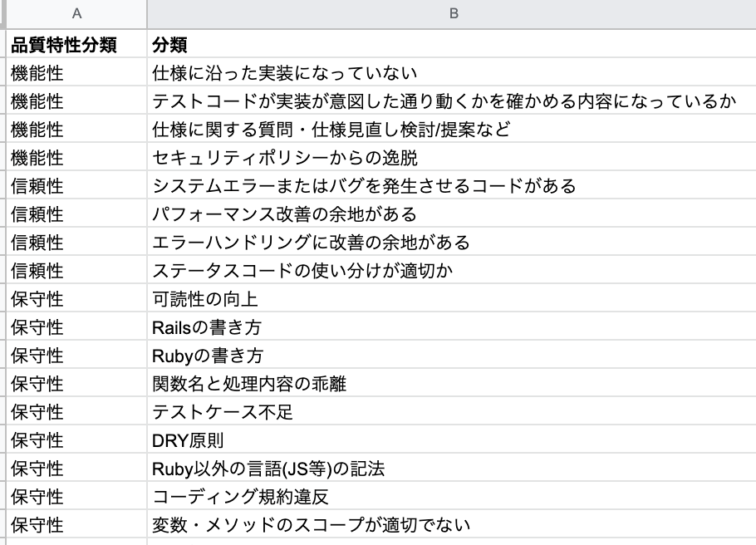Click the 品質特性分類 header cell

click(76, 44)
